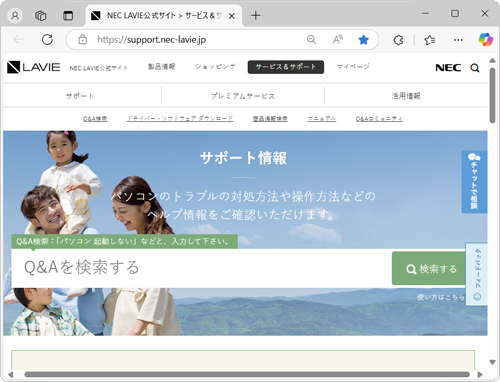Switch to the サポート tab
This screenshot has width=500, height=382.
tap(80, 96)
